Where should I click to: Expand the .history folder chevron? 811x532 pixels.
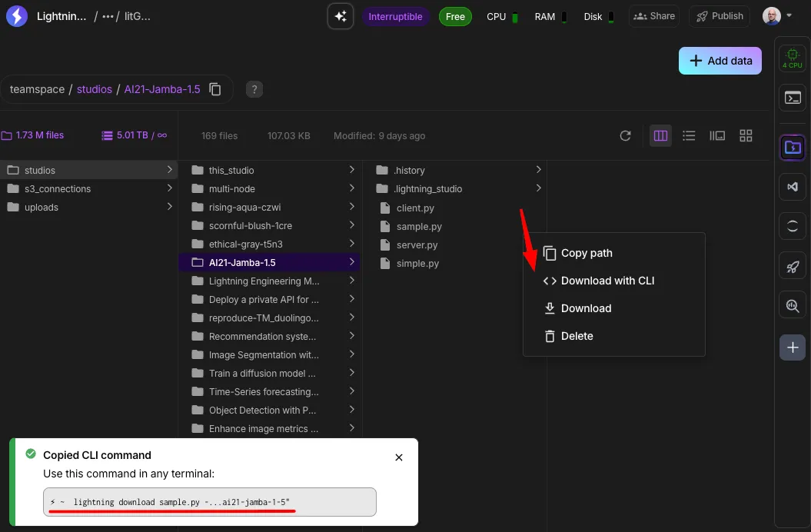(x=538, y=170)
